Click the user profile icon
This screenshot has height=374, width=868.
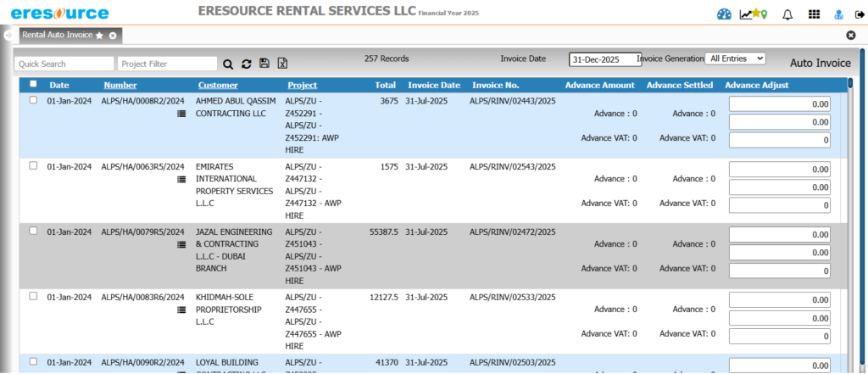pos(838,14)
